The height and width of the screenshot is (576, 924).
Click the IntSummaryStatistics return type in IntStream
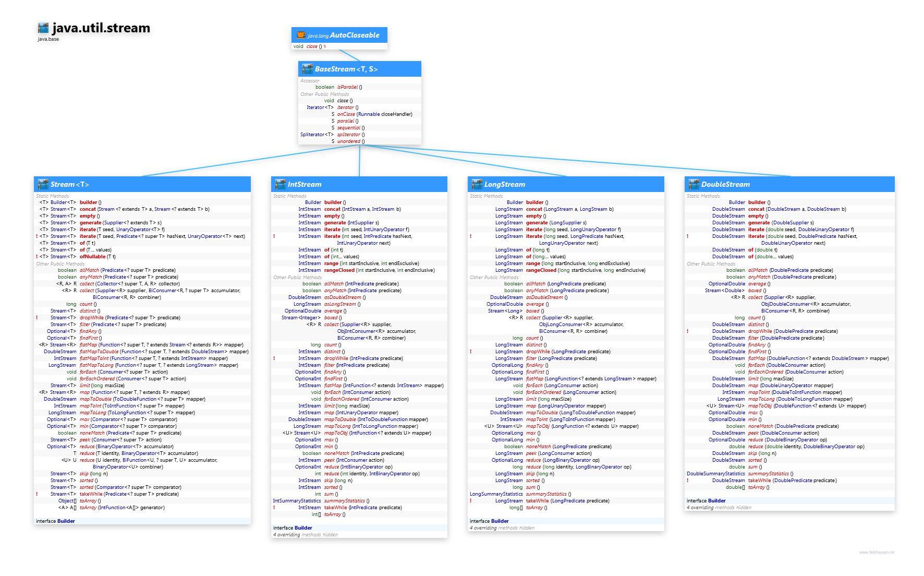[297, 501]
